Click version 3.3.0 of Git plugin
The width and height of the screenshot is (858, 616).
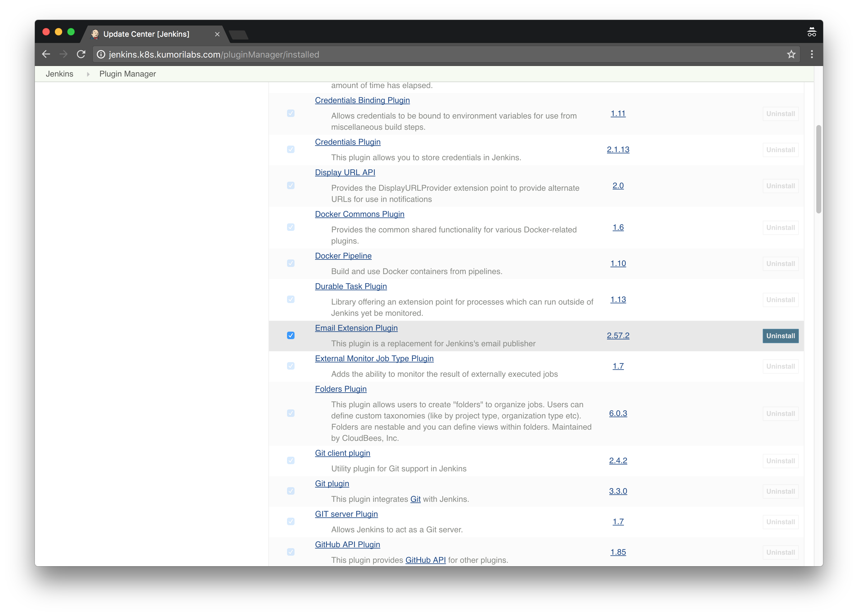[618, 491]
